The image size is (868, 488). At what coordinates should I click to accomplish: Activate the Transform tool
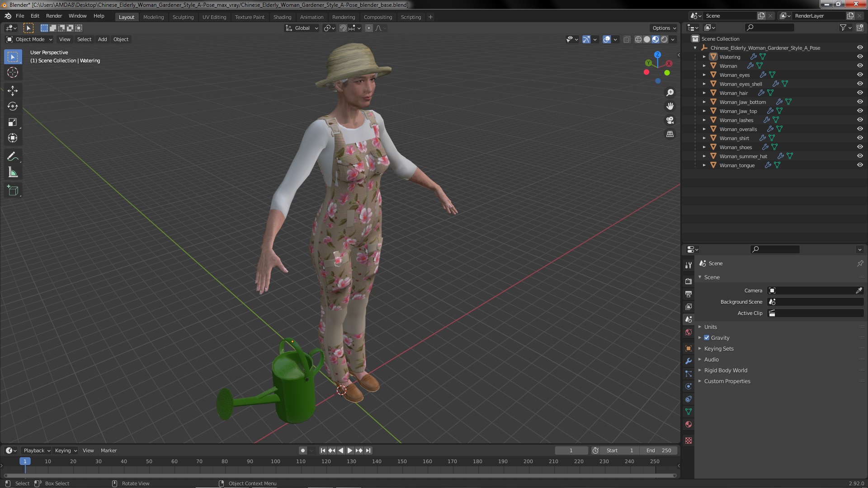[13, 138]
